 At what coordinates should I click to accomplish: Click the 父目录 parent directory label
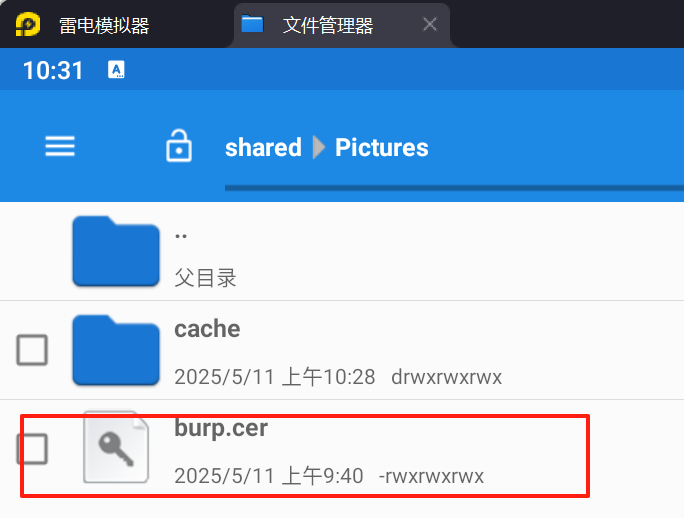[x=205, y=278]
